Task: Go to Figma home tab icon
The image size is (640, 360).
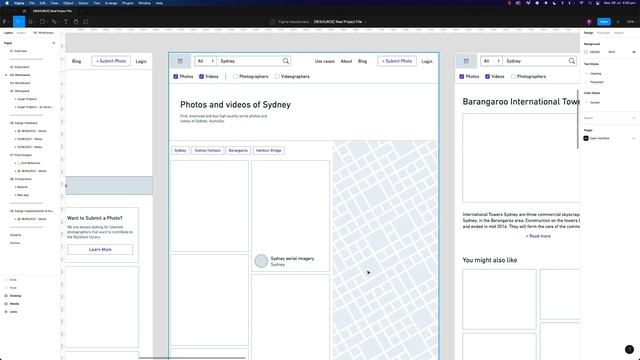Action: [24, 11]
